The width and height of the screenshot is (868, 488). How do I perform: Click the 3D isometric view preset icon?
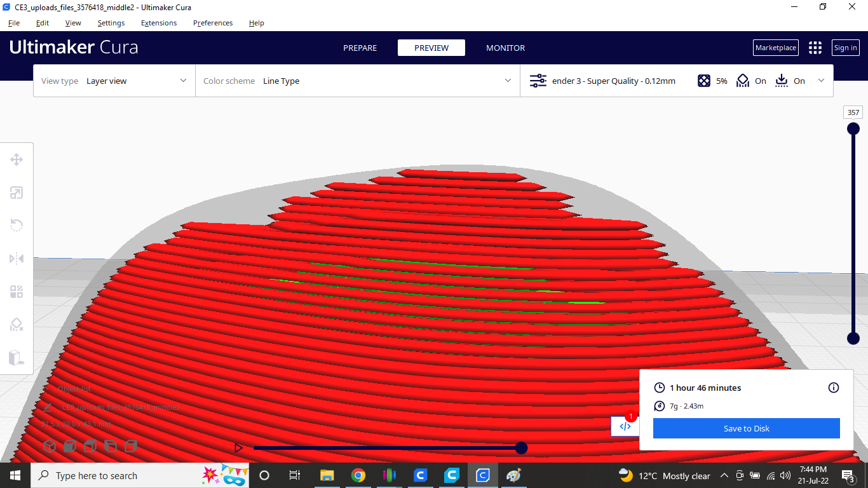point(50,446)
